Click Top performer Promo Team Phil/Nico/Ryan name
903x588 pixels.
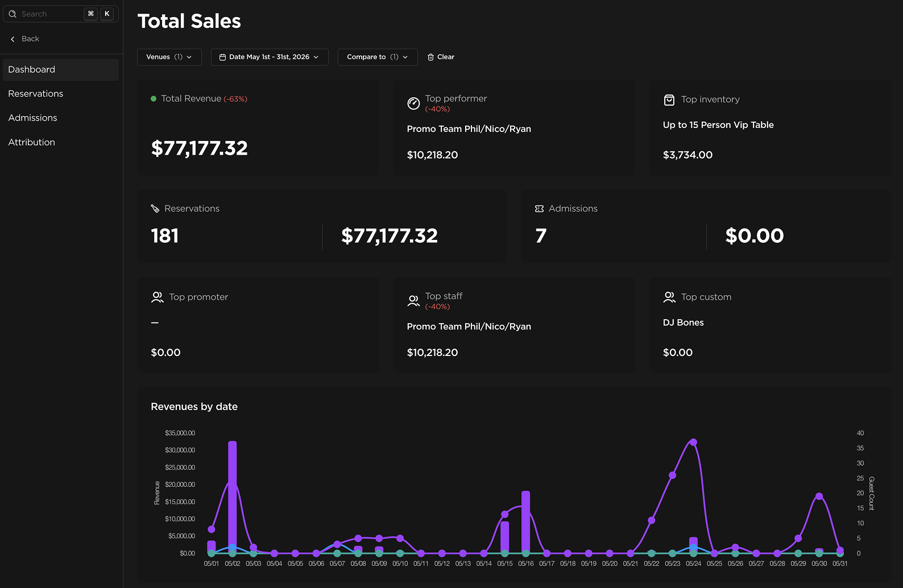(469, 129)
